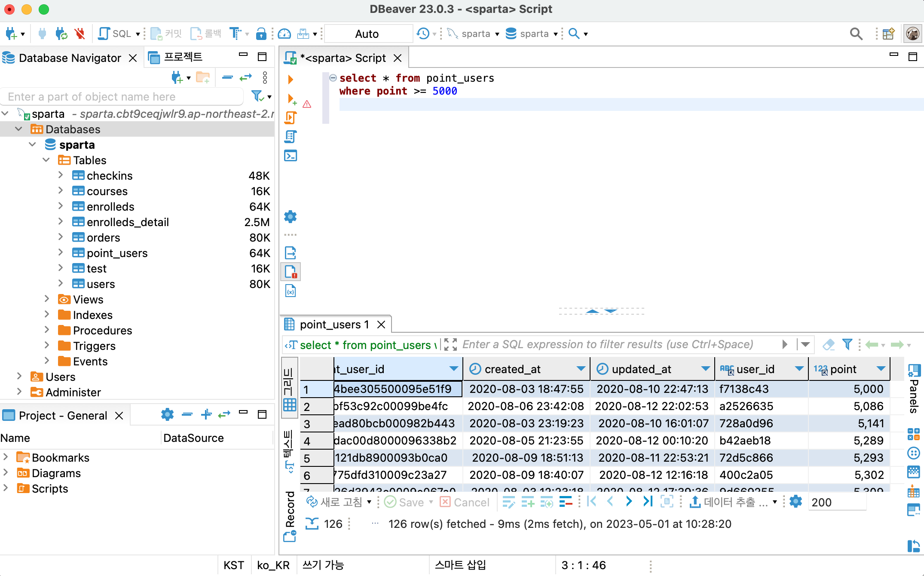The width and height of the screenshot is (924, 576).
Task: Toggle link with editor arrows in navigator
Action: (x=245, y=78)
